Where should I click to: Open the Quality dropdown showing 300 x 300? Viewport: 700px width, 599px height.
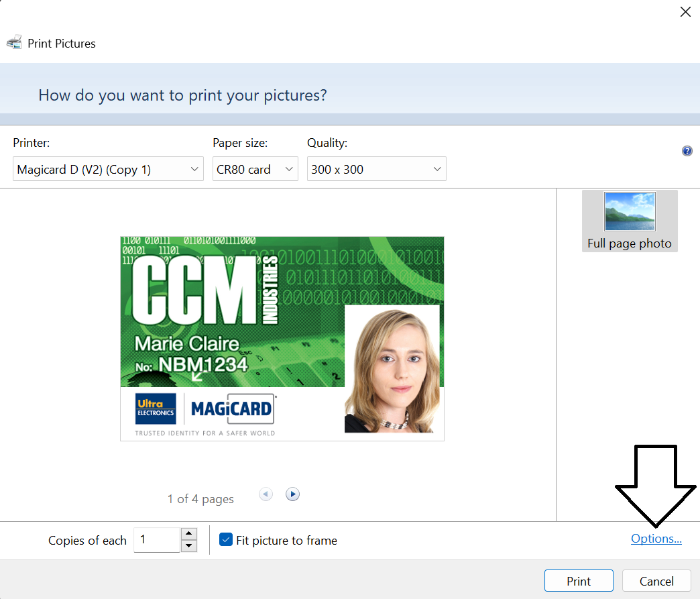(x=376, y=169)
